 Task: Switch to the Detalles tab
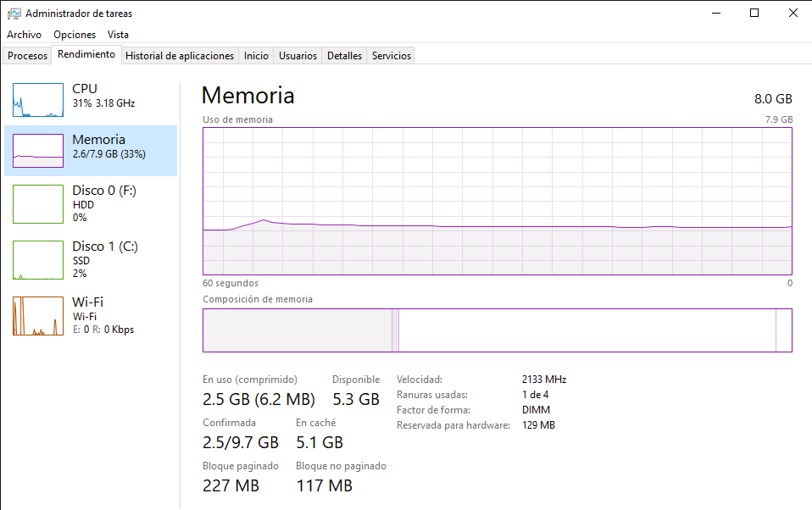(x=344, y=56)
